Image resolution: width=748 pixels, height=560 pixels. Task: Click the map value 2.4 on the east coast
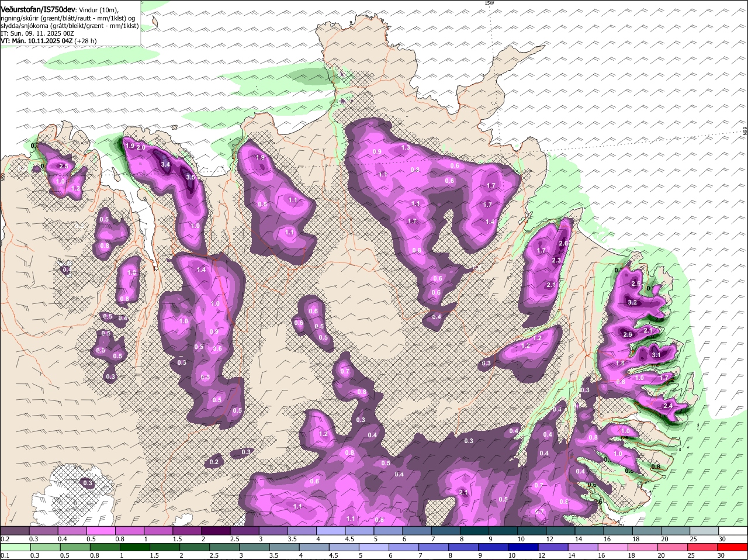pos(669,406)
